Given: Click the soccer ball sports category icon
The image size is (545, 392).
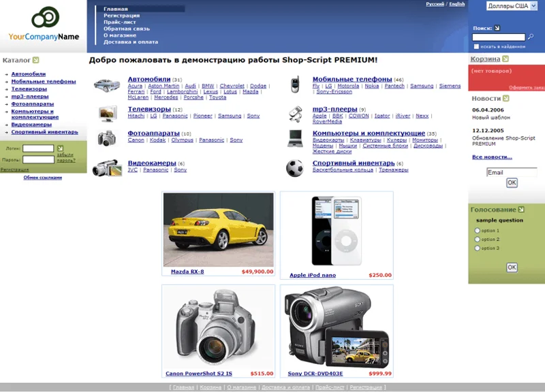Looking at the screenshot, I should (295, 168).
